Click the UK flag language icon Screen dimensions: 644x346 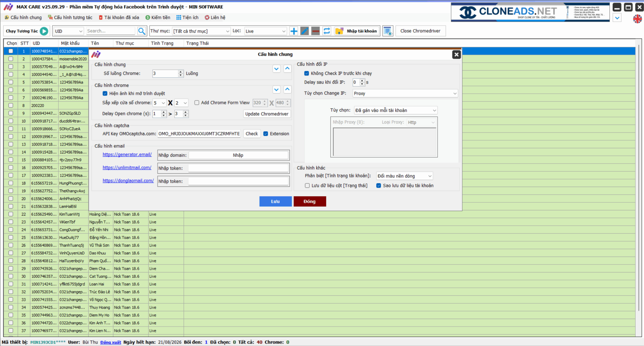[x=637, y=19]
